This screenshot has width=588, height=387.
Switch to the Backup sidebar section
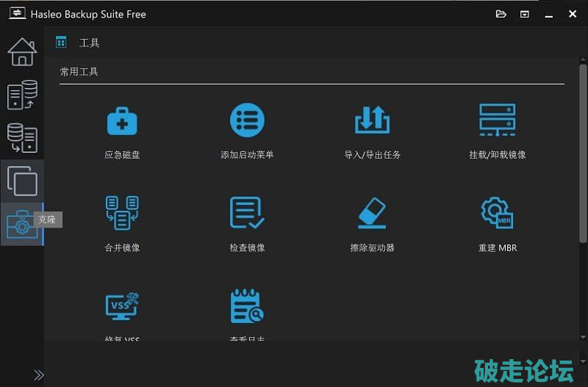(22, 95)
